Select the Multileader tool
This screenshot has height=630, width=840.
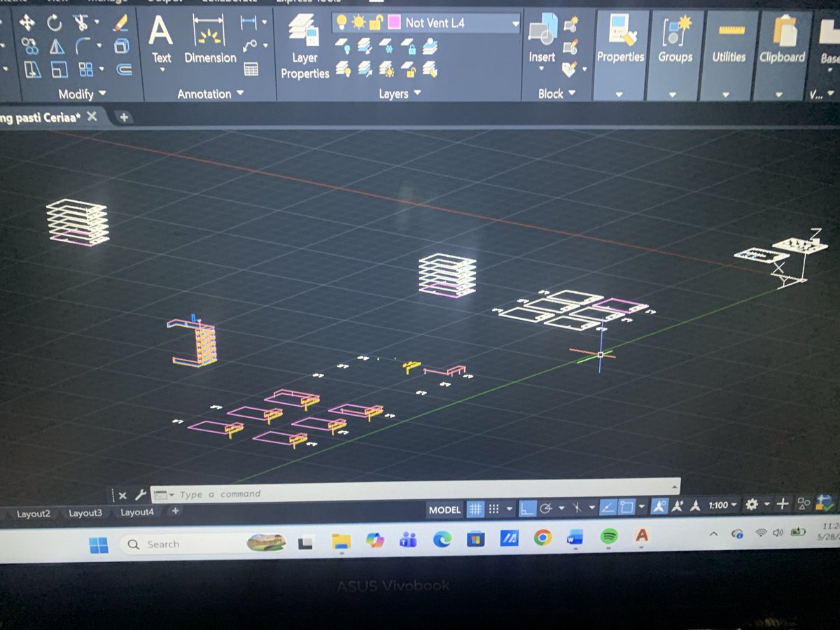[250, 46]
